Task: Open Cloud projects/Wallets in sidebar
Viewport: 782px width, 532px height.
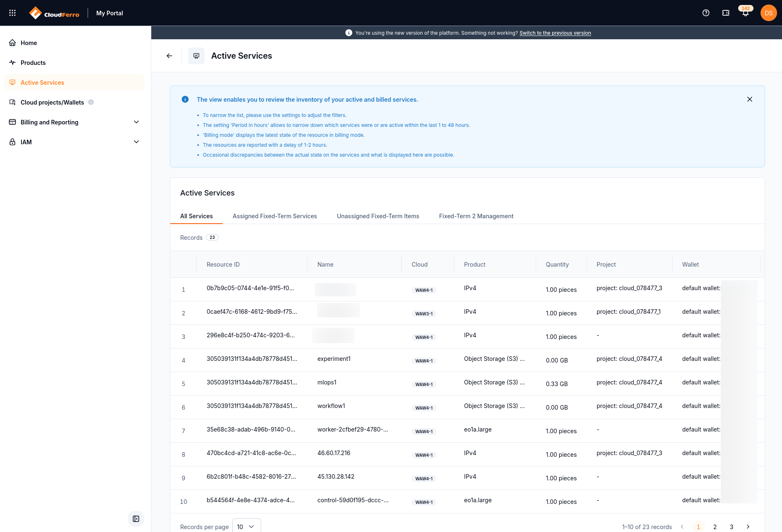Action: click(x=74, y=103)
